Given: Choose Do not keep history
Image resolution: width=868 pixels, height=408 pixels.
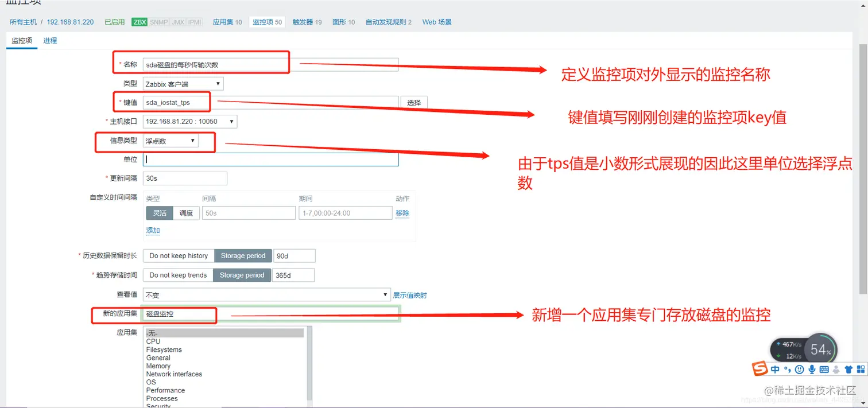Looking at the screenshot, I should [179, 256].
